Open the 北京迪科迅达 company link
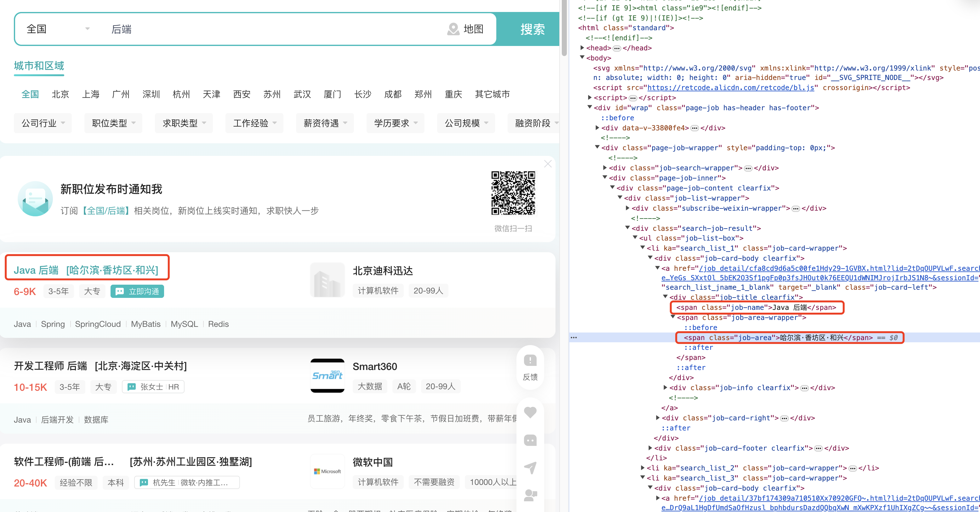The width and height of the screenshot is (980, 512). coord(383,270)
